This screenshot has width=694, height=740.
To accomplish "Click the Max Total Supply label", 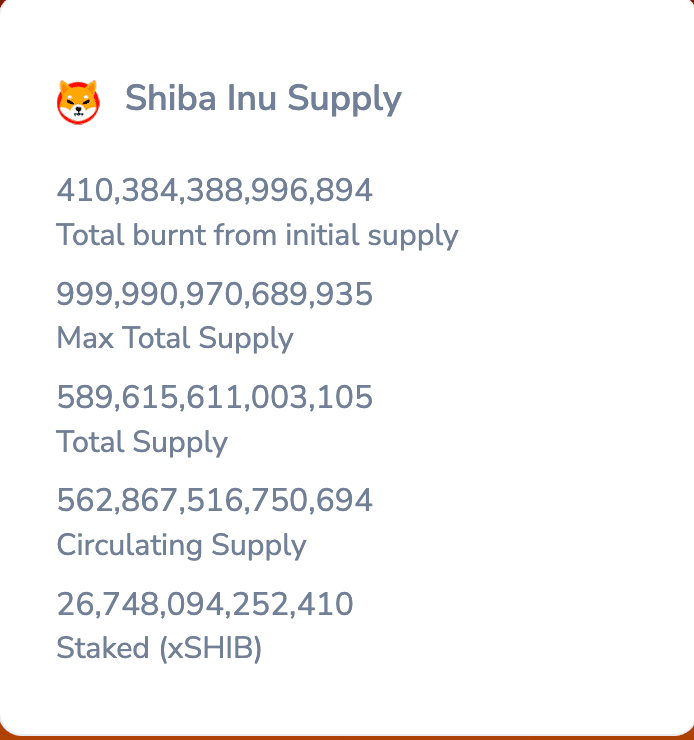I will pyautogui.click(x=175, y=338).
